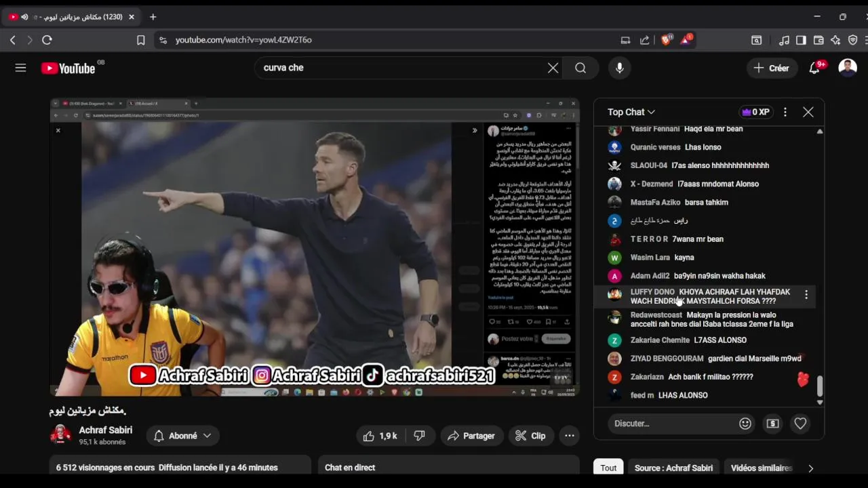This screenshot has height=488, width=868.
Task: Open the Achraf Sabiri channel avatar
Action: (61, 435)
